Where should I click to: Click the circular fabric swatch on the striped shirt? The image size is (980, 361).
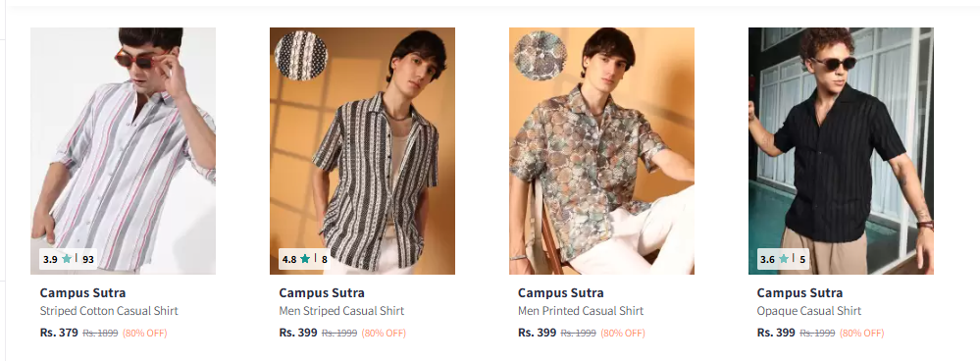pos(300,56)
